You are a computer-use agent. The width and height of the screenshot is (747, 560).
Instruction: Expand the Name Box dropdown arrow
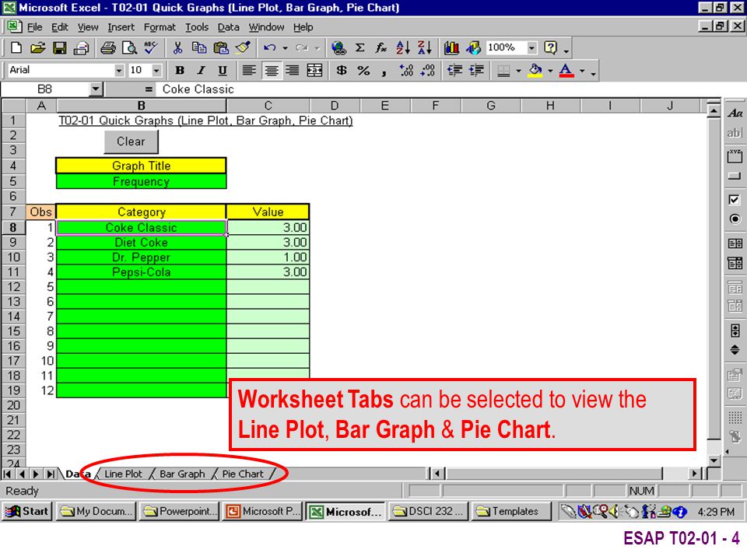click(96, 89)
